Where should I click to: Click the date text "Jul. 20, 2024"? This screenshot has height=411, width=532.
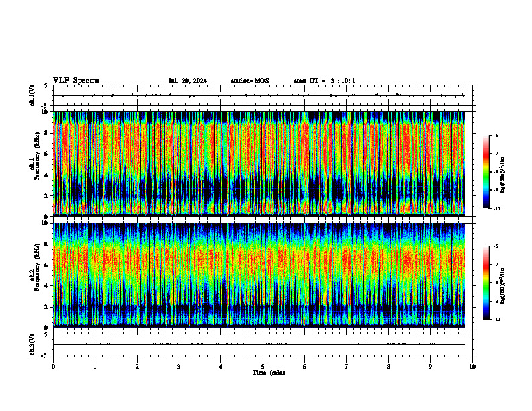187,81
